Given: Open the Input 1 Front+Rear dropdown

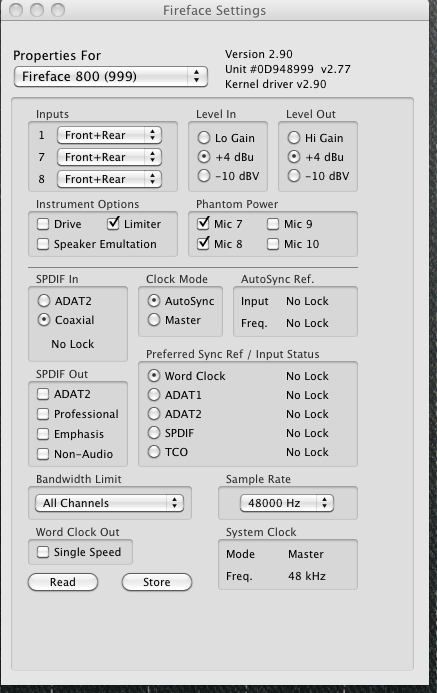Looking at the screenshot, I should (109, 135).
